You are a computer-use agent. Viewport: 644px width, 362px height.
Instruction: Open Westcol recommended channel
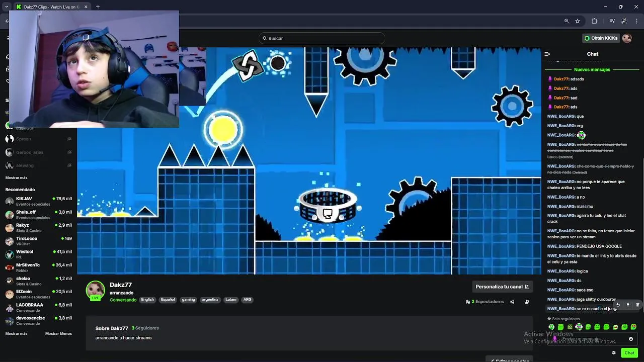pos(38,254)
